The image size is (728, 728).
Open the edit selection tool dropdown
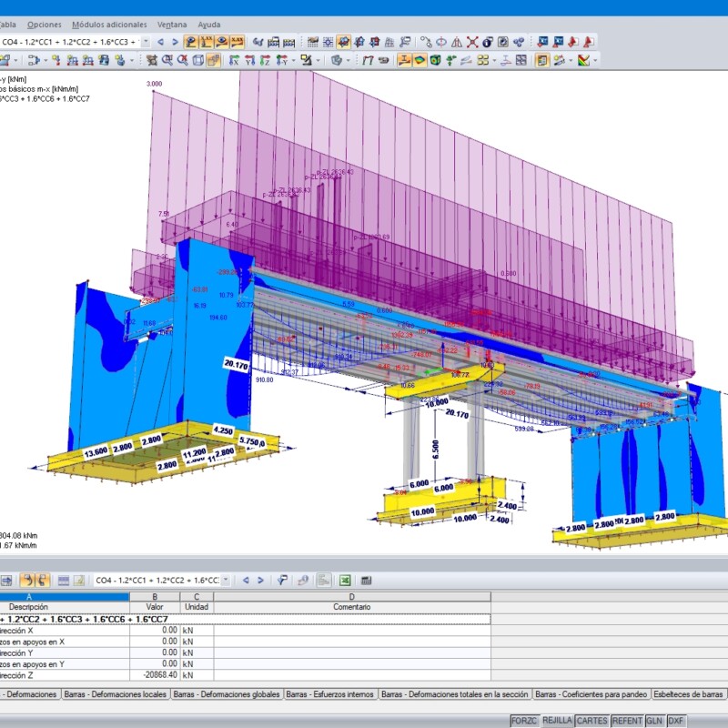pyautogui.click(x=318, y=60)
